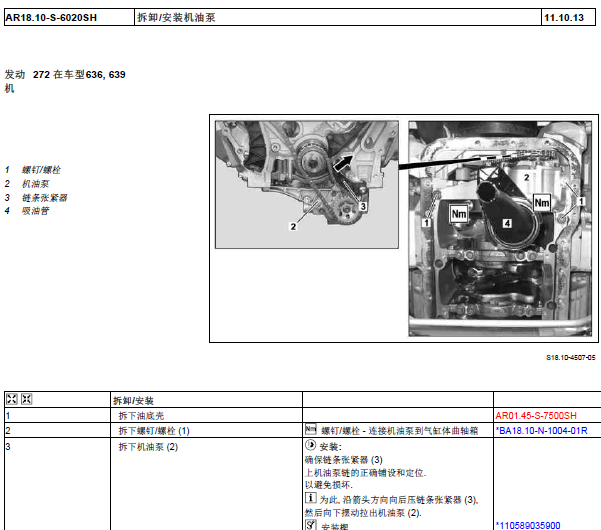Screen dimensions: 601x530
Task: Select the standalone legend entry 机油泵
Action: tap(35, 184)
